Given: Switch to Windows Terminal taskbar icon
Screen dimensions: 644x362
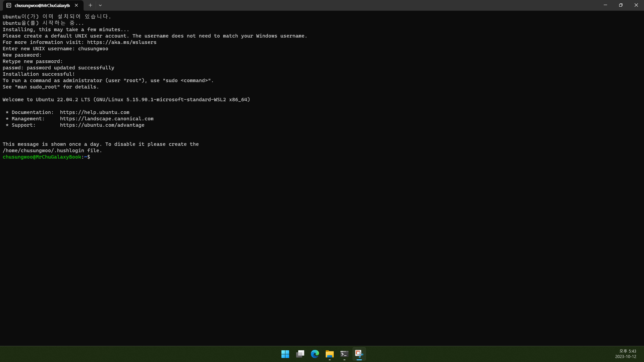Looking at the screenshot, I should [x=344, y=354].
